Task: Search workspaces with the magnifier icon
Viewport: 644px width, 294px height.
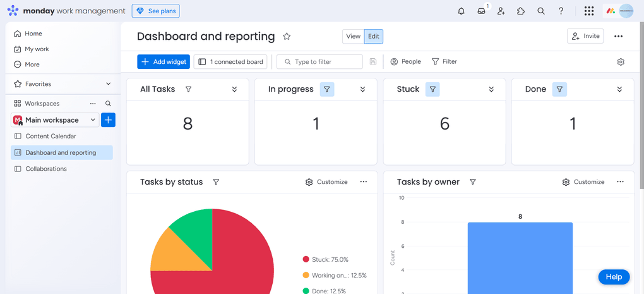Action: [x=108, y=104]
